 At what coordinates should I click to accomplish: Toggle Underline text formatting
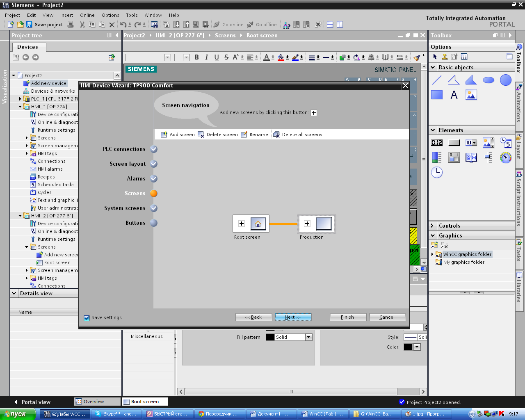217,57
